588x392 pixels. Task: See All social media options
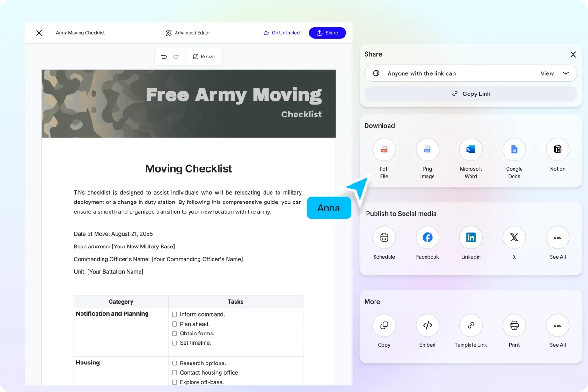click(x=558, y=238)
